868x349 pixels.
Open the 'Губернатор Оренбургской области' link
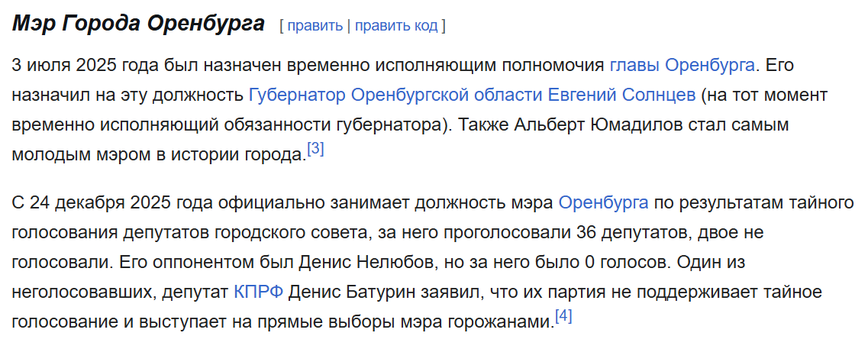point(395,95)
